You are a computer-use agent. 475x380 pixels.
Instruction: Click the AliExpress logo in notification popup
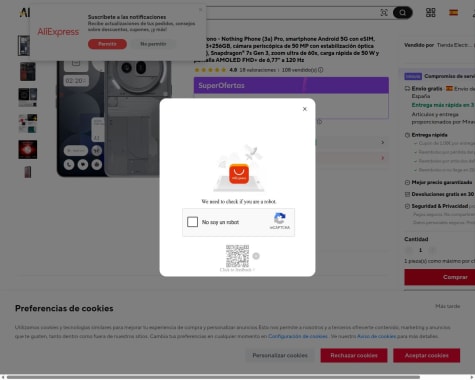pyautogui.click(x=58, y=32)
